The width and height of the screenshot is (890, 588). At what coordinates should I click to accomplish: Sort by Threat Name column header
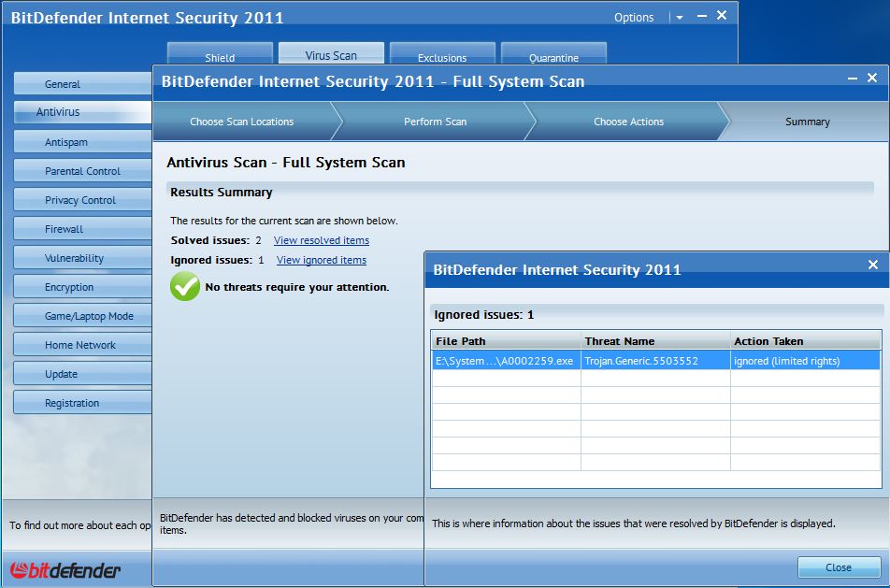click(x=655, y=341)
